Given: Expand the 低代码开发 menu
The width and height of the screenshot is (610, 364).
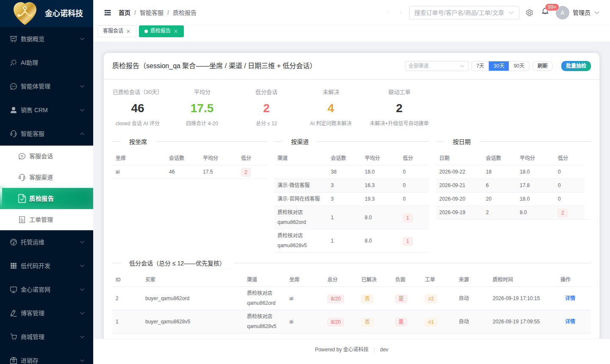Looking at the screenshot, I should (47, 266).
